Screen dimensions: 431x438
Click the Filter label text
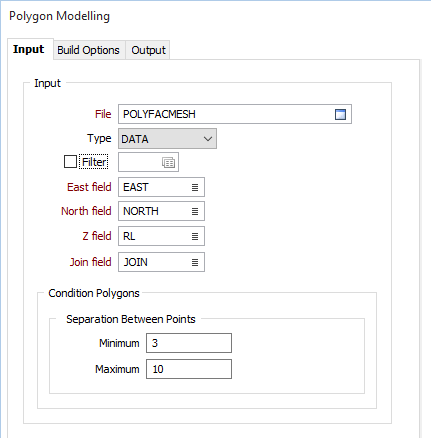(94, 162)
